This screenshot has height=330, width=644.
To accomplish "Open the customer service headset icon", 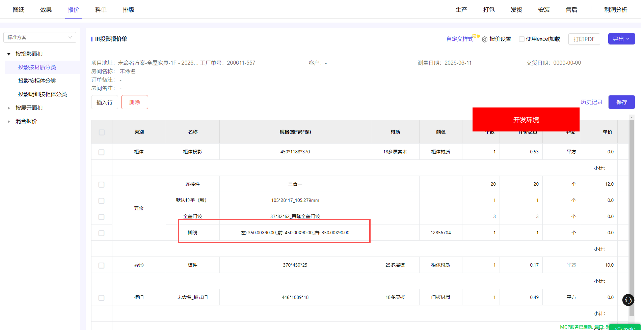I will (x=628, y=300).
